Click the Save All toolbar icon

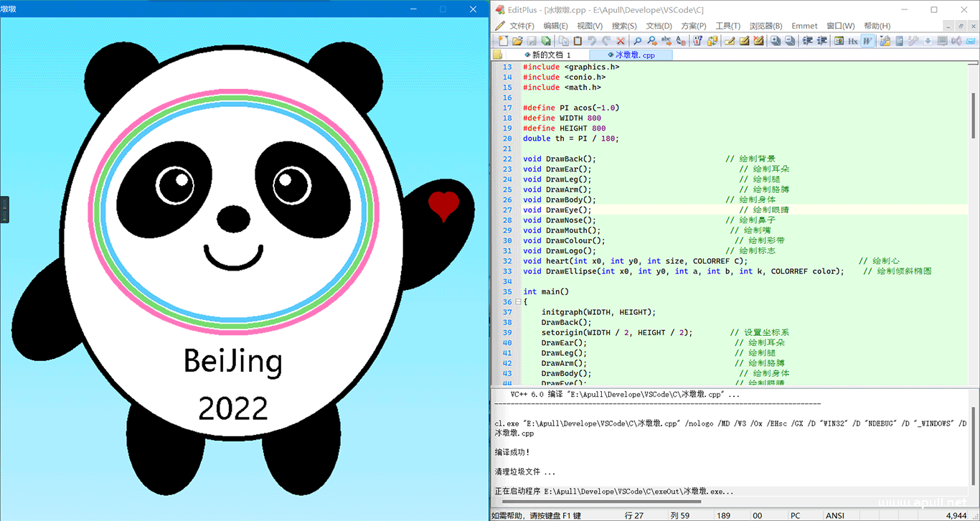tap(546, 41)
